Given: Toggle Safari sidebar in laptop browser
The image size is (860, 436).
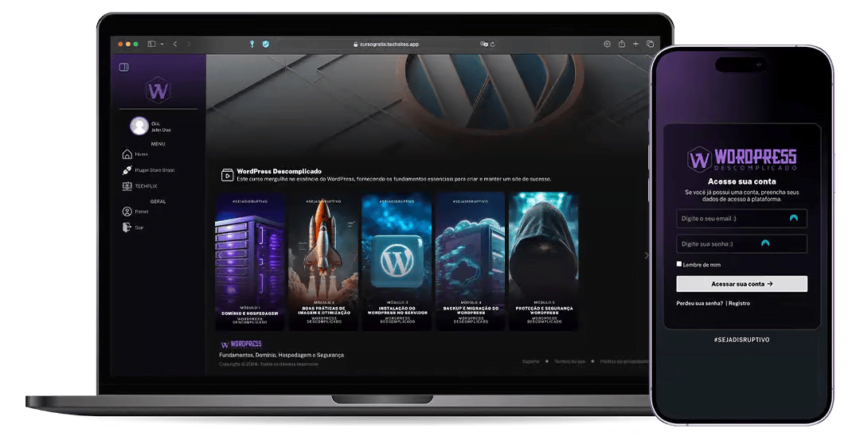Looking at the screenshot, I should (151, 44).
